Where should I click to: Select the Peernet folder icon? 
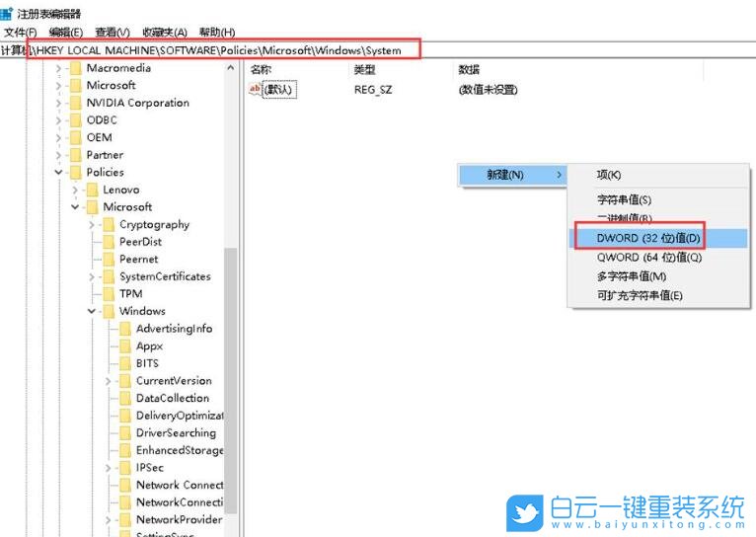click(x=109, y=260)
